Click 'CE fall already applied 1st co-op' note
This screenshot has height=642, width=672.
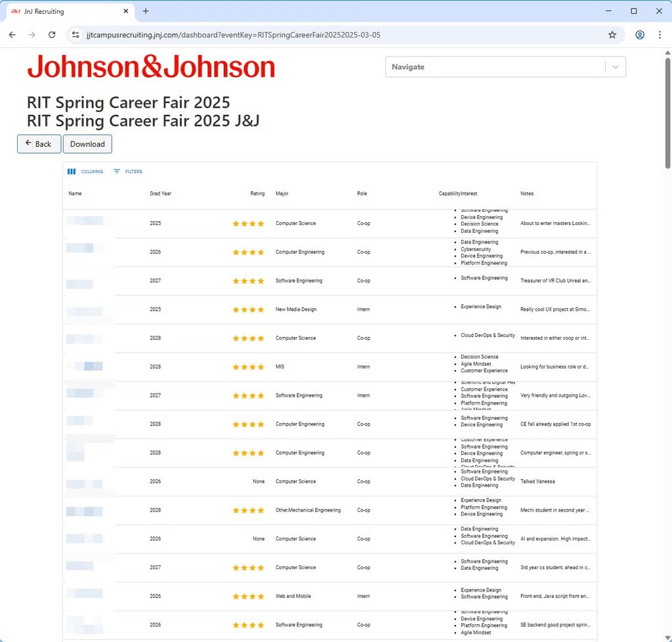(x=555, y=424)
